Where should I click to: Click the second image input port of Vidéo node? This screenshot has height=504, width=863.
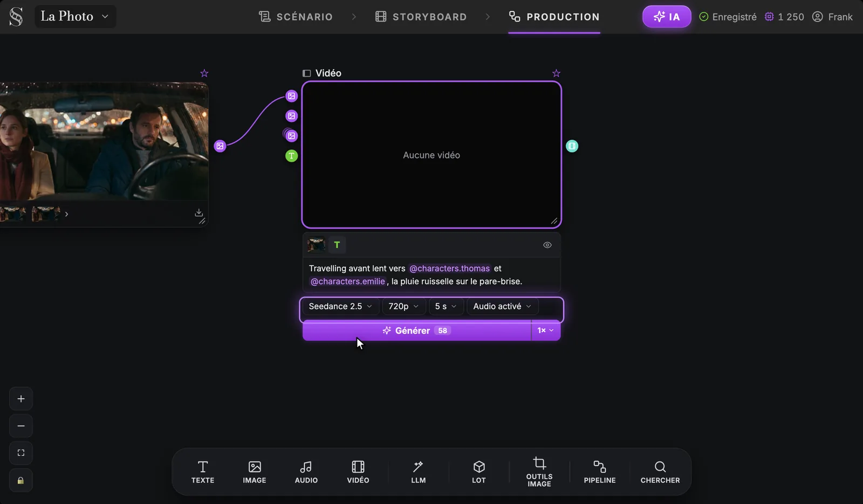pyautogui.click(x=292, y=116)
